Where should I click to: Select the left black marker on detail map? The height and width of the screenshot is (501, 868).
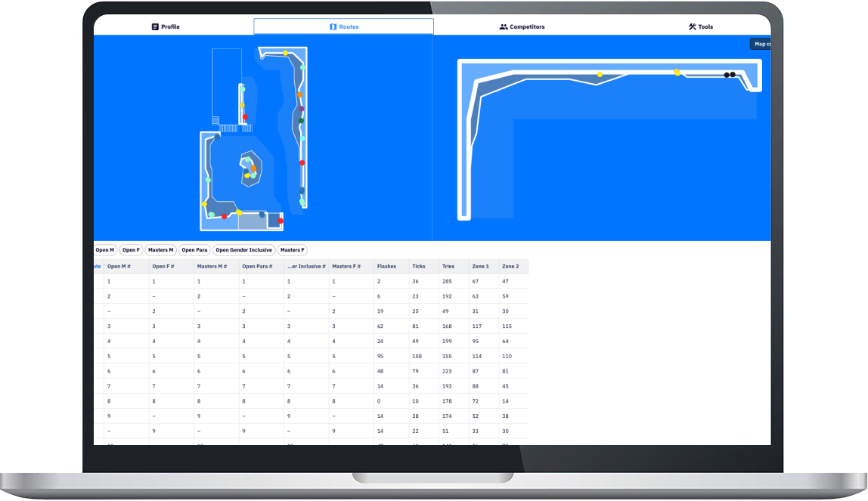tap(727, 75)
